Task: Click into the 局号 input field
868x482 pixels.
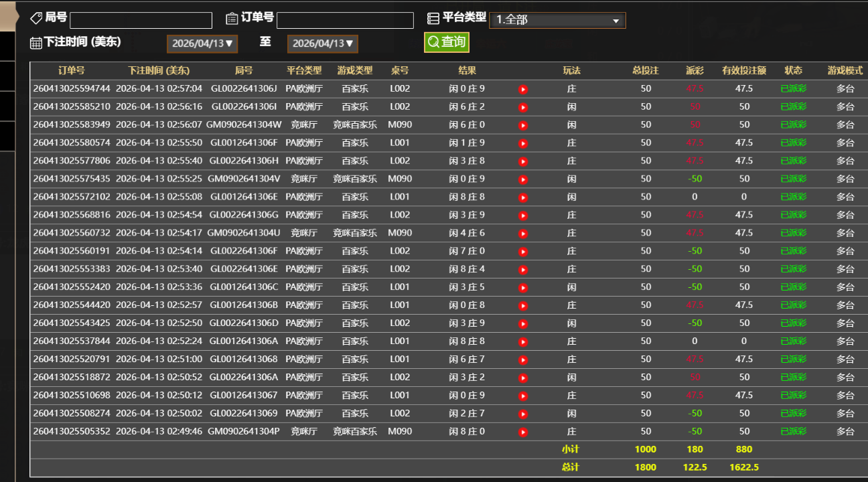Action: (141, 20)
